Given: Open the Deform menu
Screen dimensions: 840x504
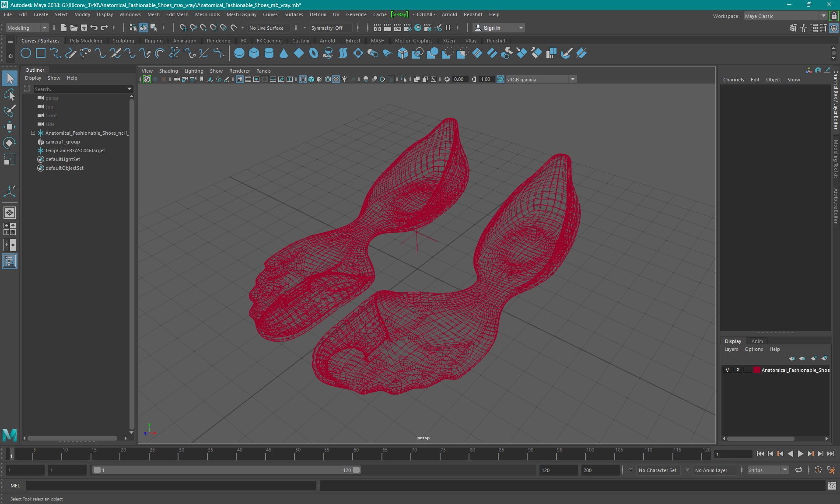Looking at the screenshot, I should pyautogui.click(x=318, y=14).
